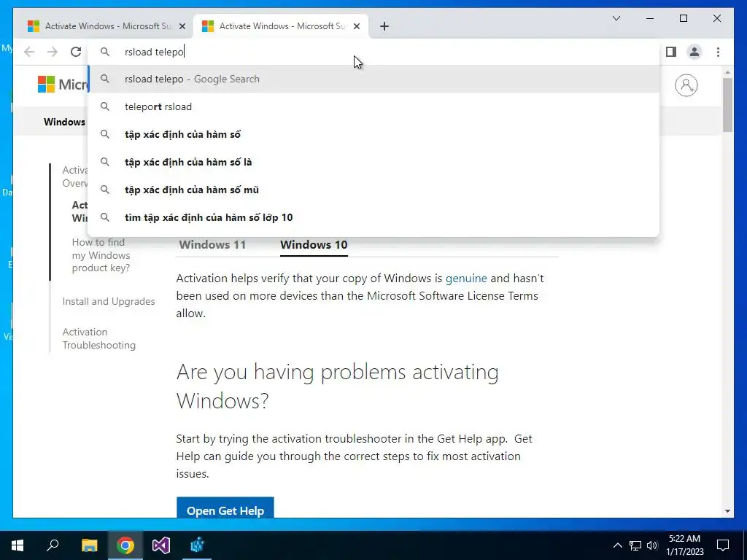Click the Microsoft account sign-in icon
The width and height of the screenshot is (747, 560).
tap(686, 85)
